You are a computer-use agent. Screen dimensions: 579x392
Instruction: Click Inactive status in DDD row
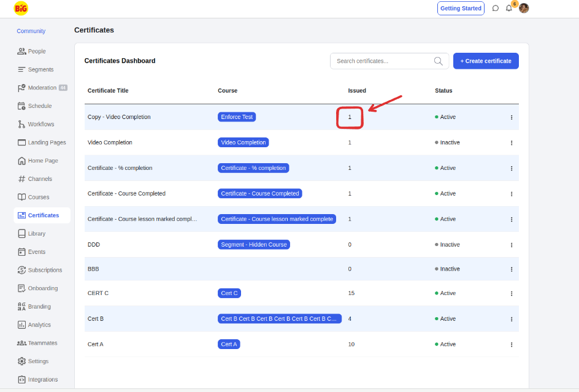click(447, 245)
